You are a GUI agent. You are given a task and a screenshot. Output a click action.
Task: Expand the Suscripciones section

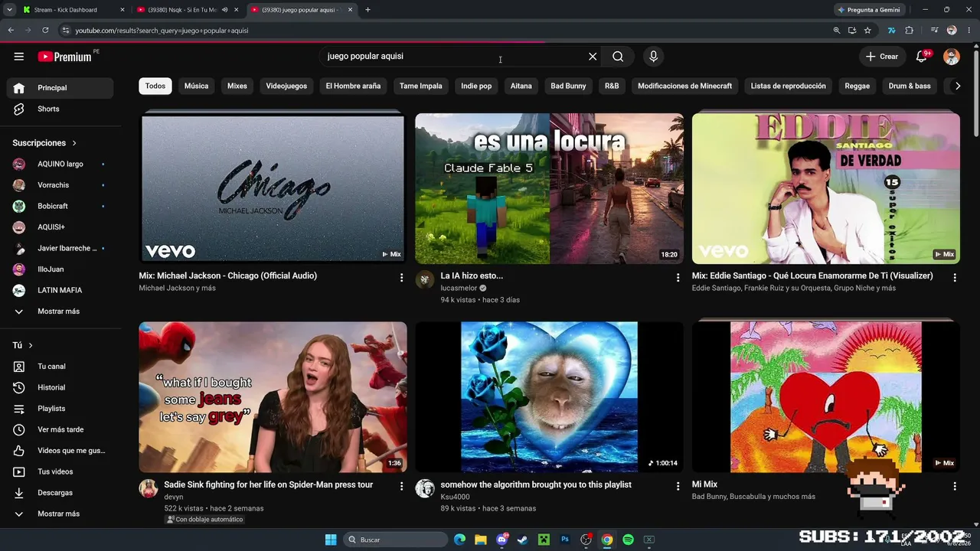(x=45, y=143)
